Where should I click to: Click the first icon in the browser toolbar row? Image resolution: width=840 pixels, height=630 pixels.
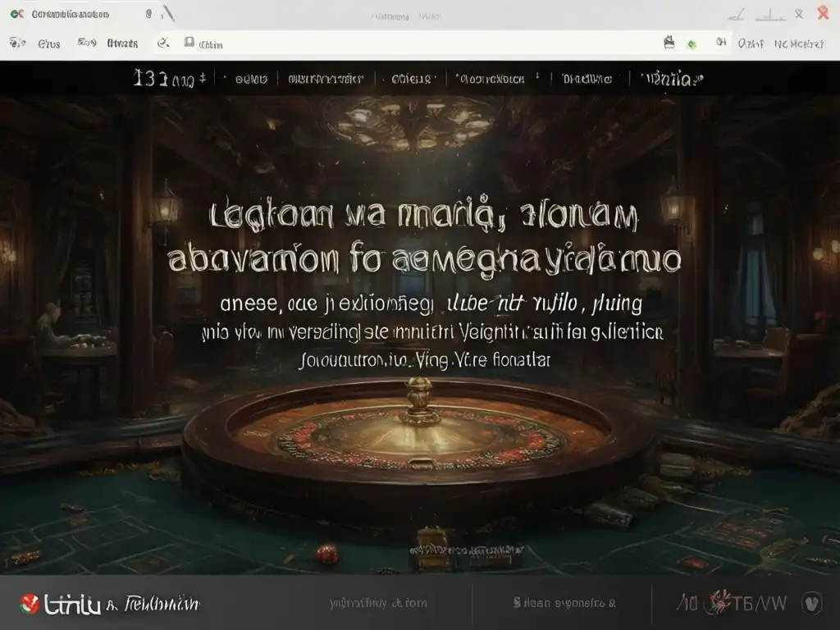tap(17, 43)
